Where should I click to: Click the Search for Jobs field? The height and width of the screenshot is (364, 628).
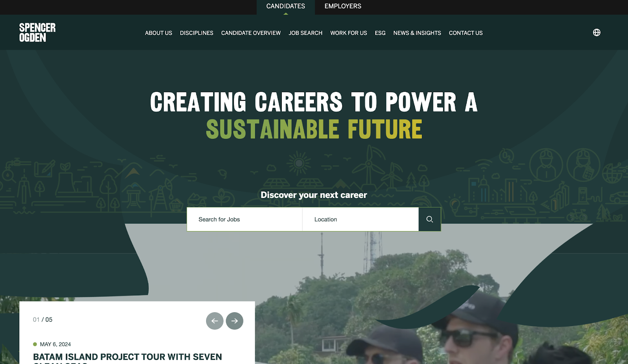(245, 219)
